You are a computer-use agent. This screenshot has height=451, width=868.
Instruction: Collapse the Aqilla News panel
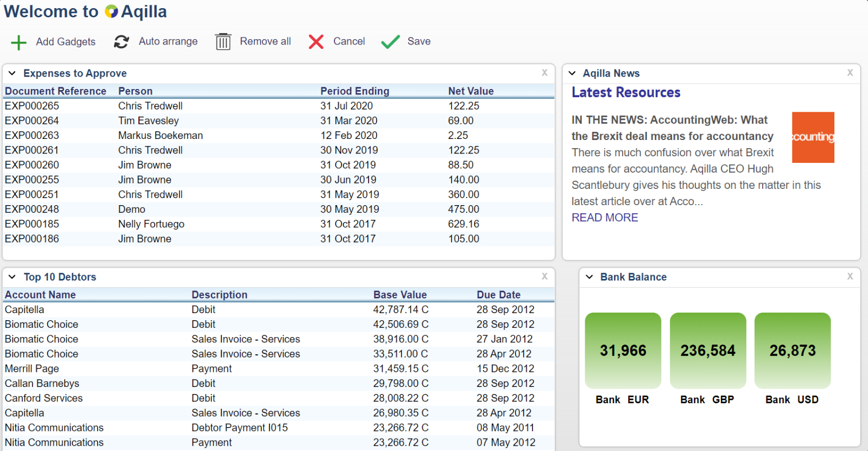[x=572, y=73]
